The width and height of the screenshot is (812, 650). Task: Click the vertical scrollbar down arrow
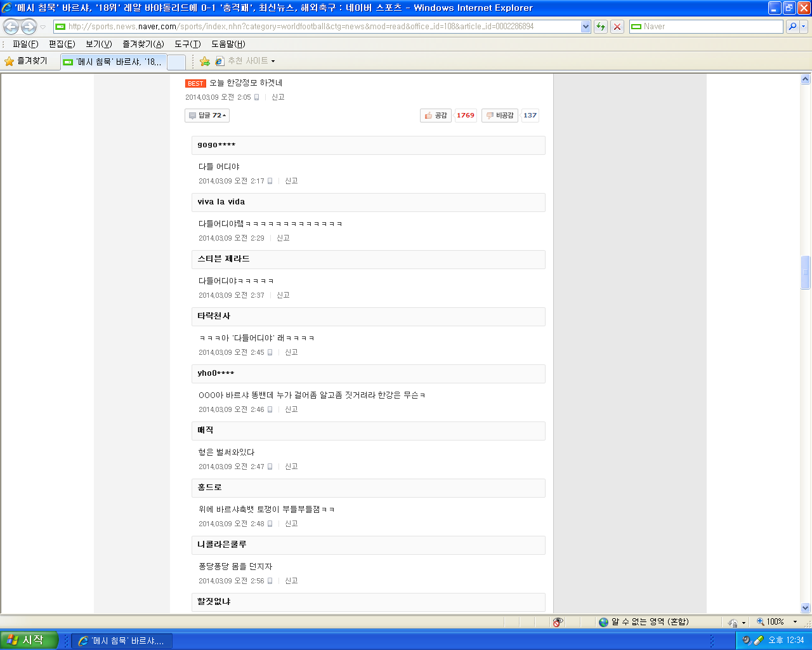tap(806, 607)
